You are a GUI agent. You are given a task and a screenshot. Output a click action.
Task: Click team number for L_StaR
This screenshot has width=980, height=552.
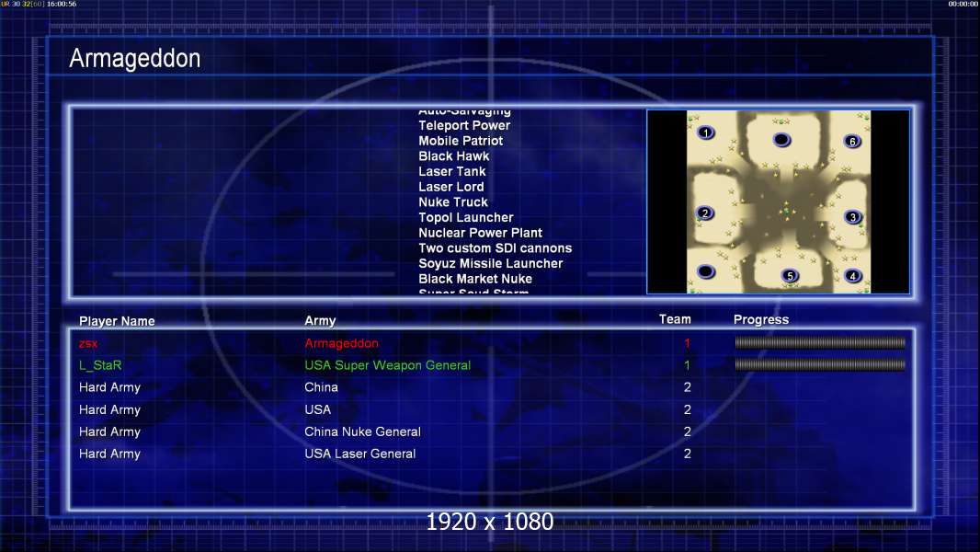pyautogui.click(x=687, y=365)
